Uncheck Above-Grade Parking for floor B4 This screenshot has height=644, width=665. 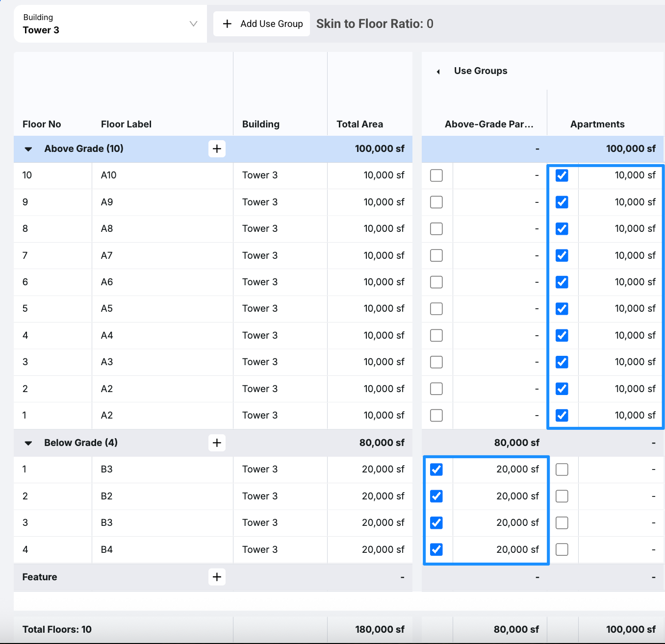coord(436,549)
